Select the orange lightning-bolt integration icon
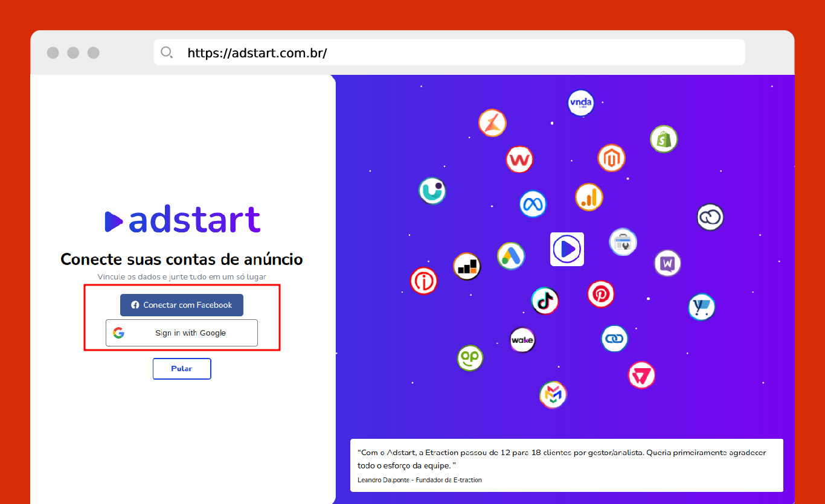 click(x=492, y=123)
